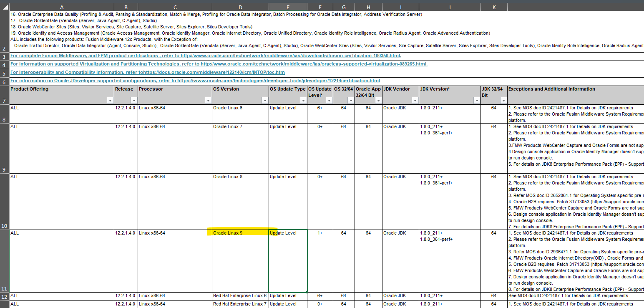Select column B header
644x308 pixels.
click(126, 7)
